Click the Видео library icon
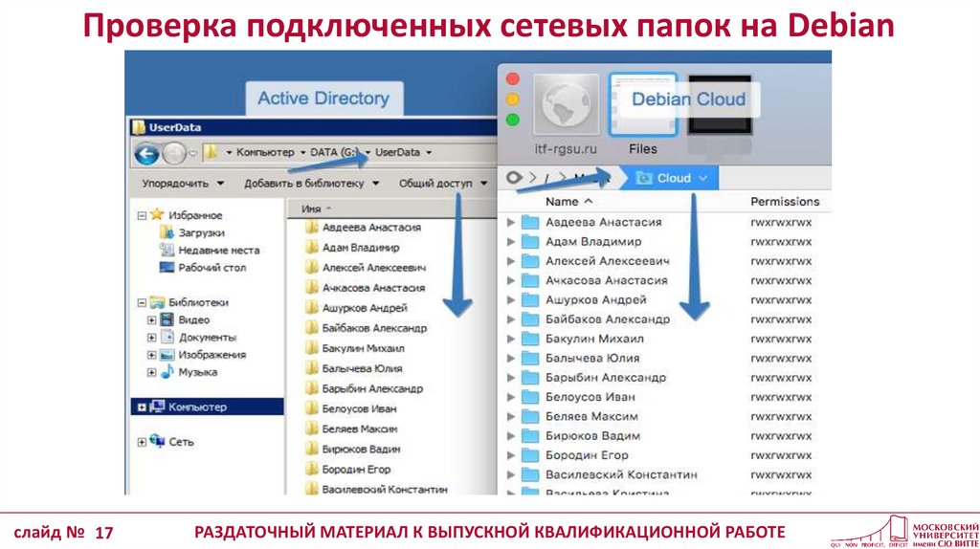The height and width of the screenshot is (549, 980). click(x=167, y=319)
